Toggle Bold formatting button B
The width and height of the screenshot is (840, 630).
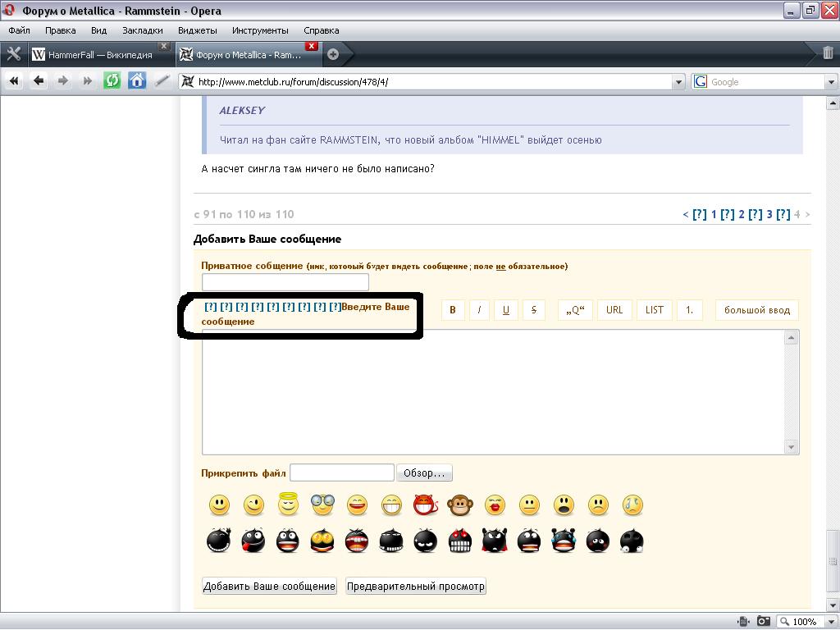(x=452, y=310)
